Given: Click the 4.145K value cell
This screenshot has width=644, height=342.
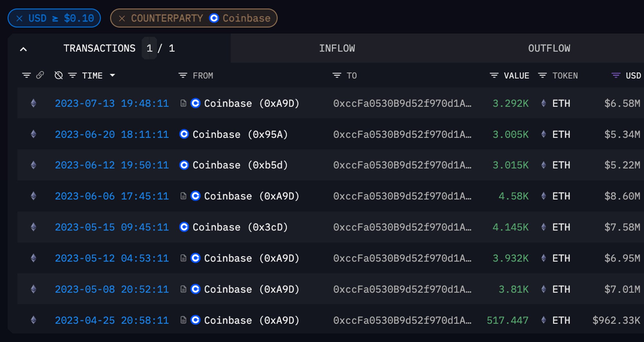Looking at the screenshot, I should [510, 227].
